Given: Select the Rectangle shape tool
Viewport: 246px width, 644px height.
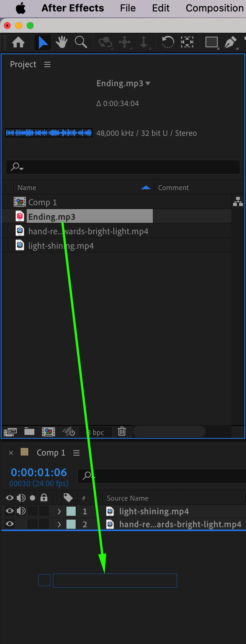Looking at the screenshot, I should tap(211, 42).
